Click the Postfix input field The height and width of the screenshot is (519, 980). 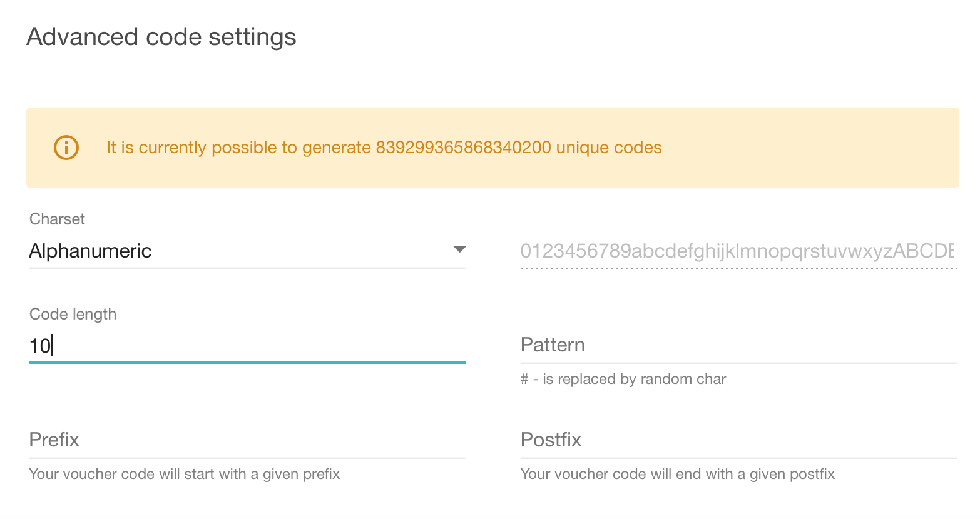pos(738,440)
